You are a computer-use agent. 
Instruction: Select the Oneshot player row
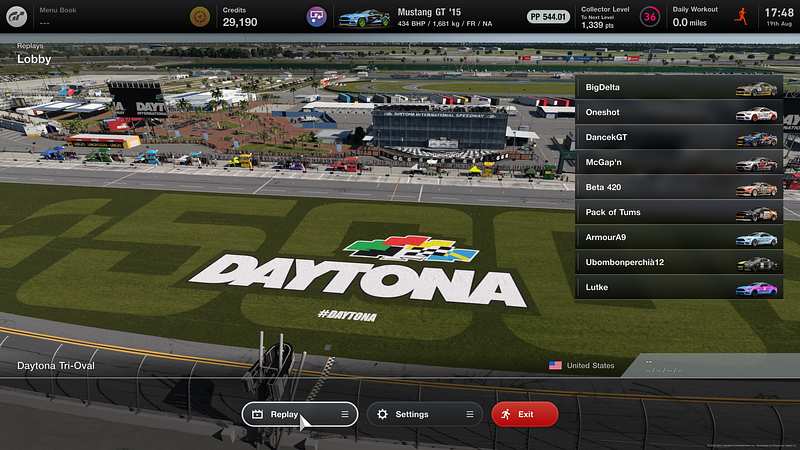click(679, 112)
